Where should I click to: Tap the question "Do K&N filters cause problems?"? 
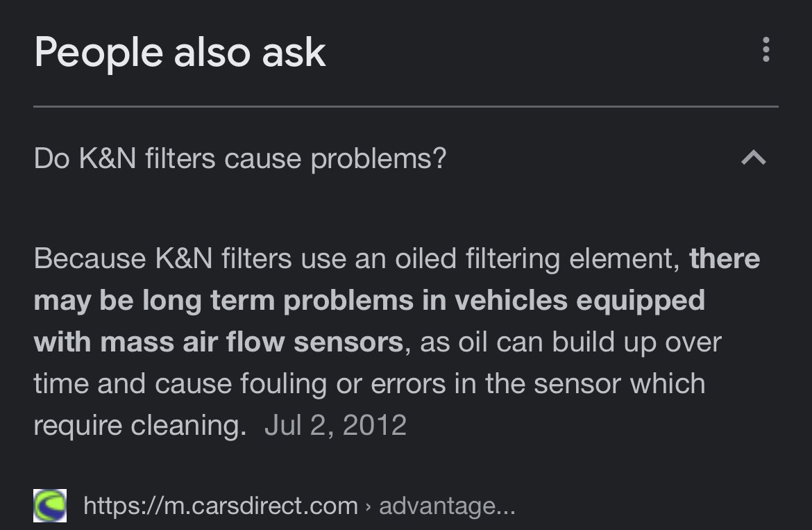(x=239, y=158)
